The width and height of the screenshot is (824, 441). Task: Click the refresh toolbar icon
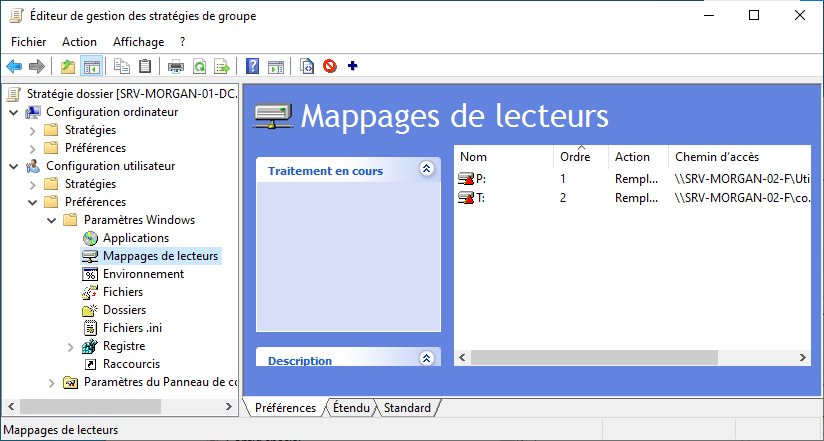pos(199,67)
